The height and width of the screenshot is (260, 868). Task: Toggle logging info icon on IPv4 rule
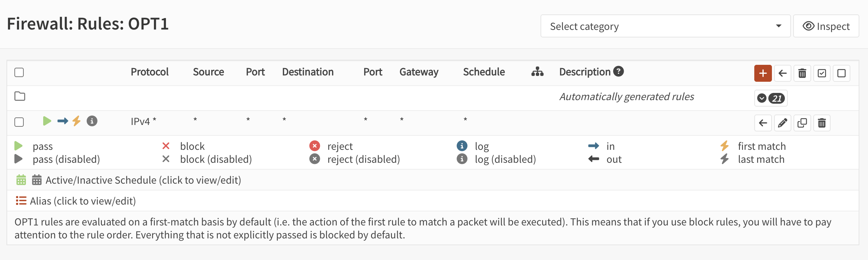click(x=92, y=121)
